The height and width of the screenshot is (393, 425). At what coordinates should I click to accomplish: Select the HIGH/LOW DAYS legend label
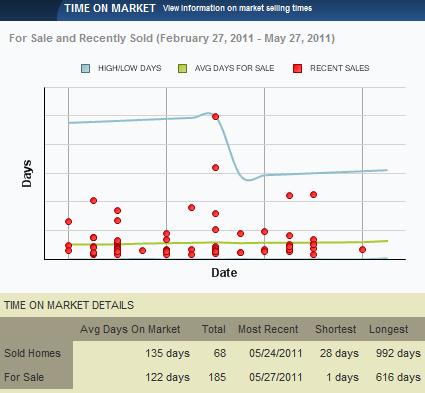(x=130, y=68)
